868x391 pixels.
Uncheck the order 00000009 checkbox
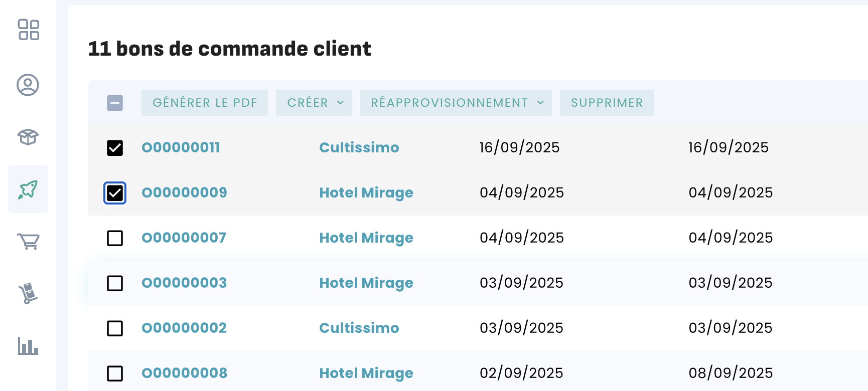coord(115,193)
